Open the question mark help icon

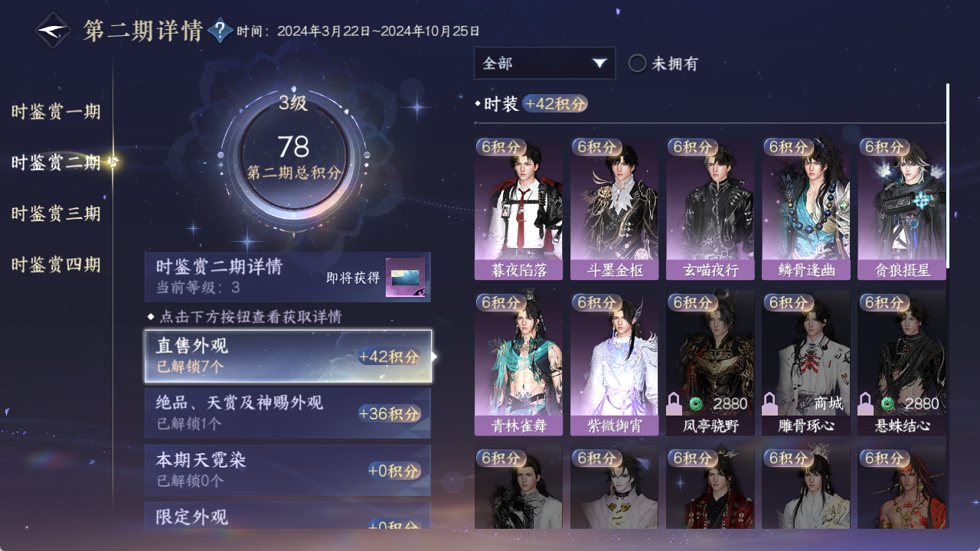220,31
